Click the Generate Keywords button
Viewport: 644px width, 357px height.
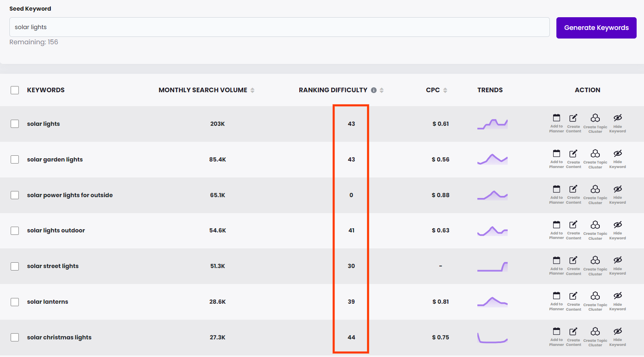click(596, 28)
